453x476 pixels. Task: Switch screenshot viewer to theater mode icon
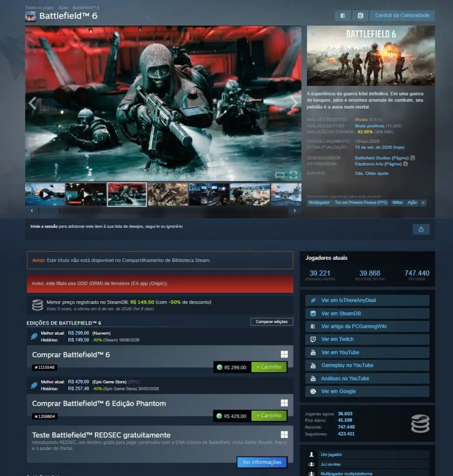pos(280,175)
